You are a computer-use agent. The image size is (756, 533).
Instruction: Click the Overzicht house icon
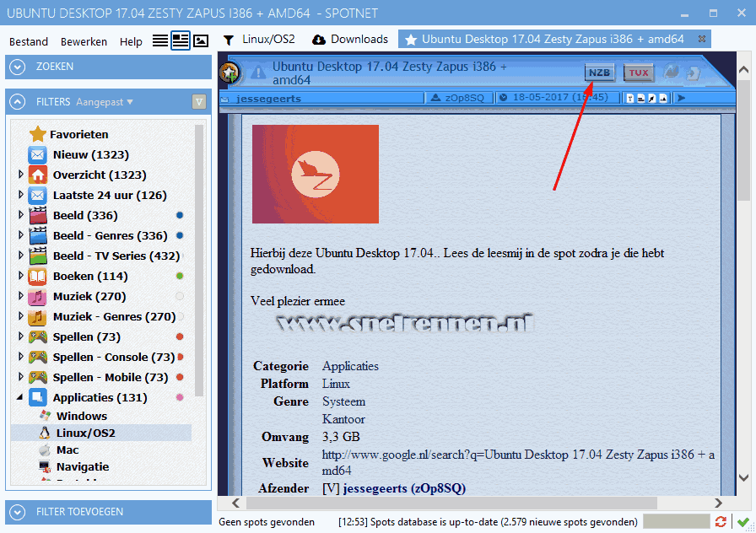pyautogui.click(x=38, y=175)
